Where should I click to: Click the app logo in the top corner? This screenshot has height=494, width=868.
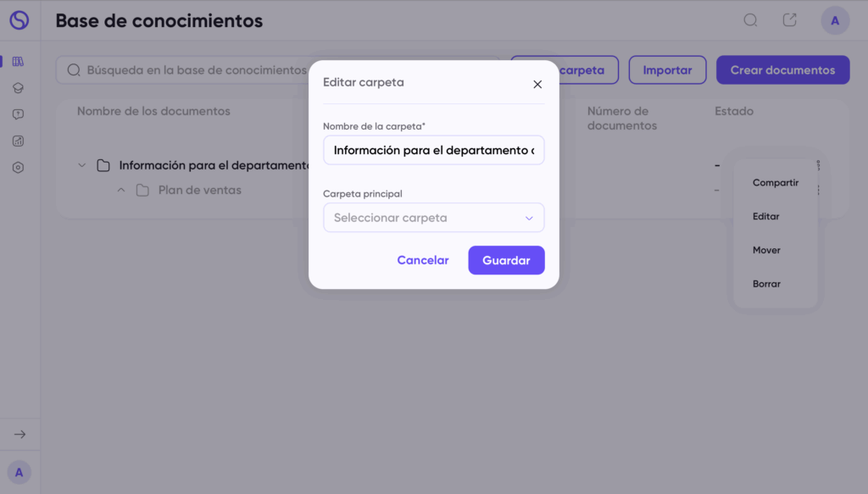coord(19,20)
